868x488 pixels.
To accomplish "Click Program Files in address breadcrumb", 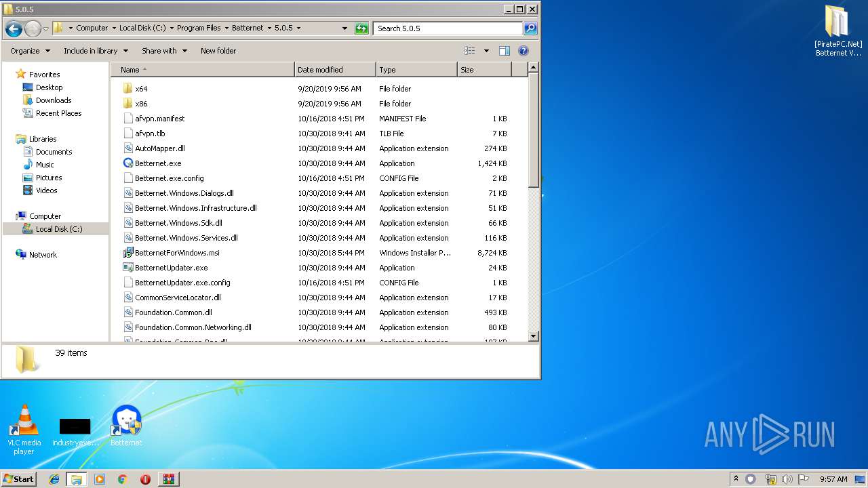I will 199,28.
